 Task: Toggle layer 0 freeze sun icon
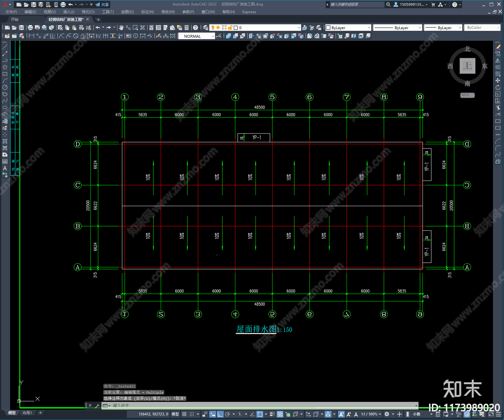click(218, 28)
